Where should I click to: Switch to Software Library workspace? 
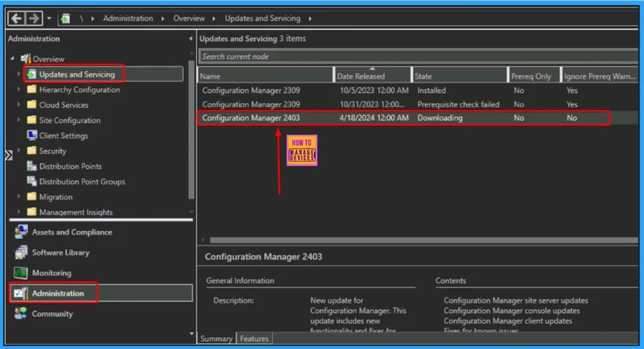point(61,253)
